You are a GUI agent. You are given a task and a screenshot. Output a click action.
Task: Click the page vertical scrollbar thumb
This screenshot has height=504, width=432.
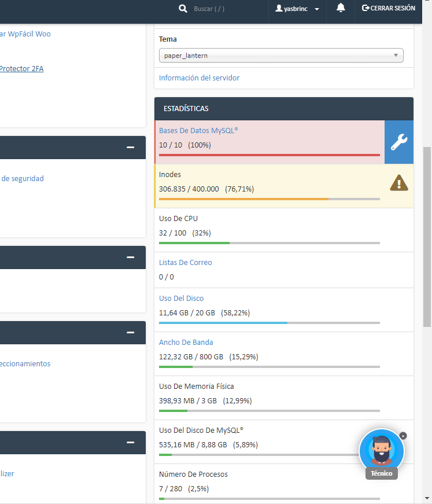427,237
